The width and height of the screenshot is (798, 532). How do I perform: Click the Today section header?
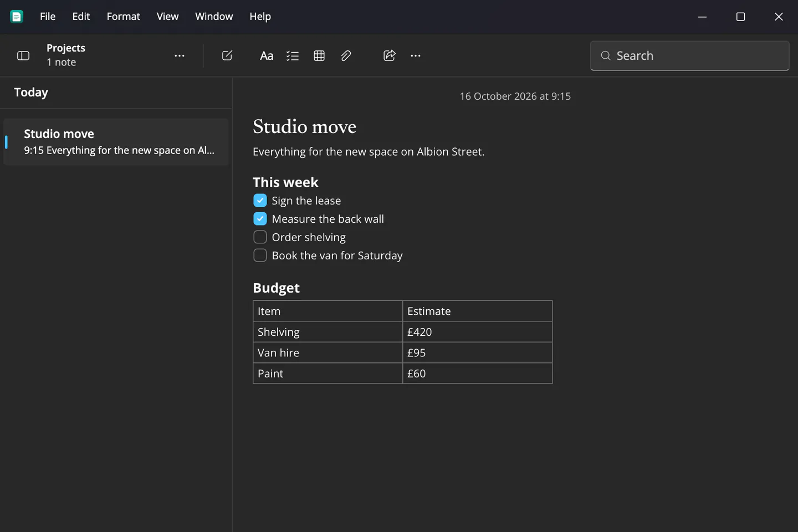click(31, 93)
